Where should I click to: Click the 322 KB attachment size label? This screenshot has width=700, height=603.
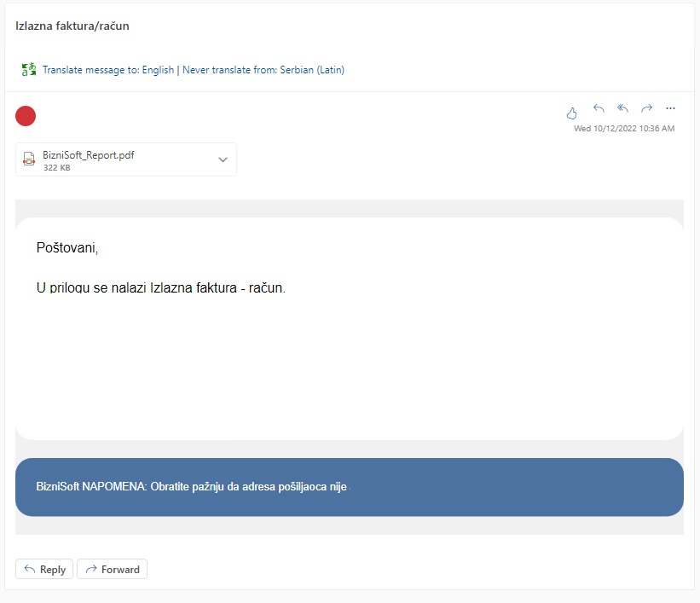click(x=56, y=168)
